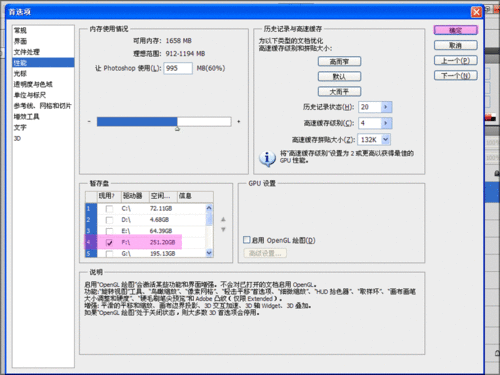Select the 195.13GB free space cell
The image size is (500, 375).
(x=162, y=254)
